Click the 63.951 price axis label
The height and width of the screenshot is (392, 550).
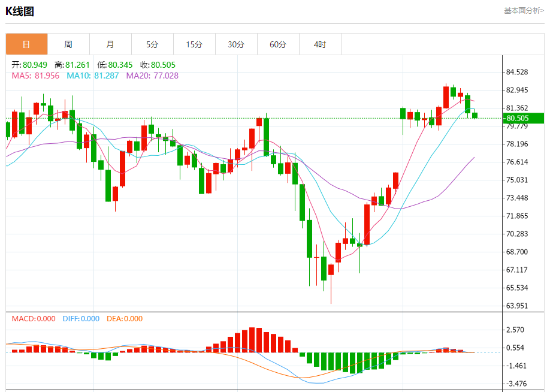tap(516, 306)
